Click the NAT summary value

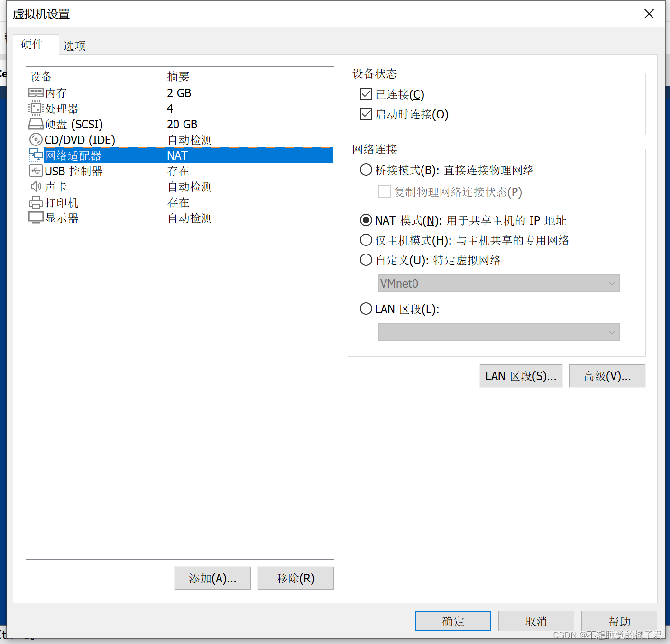tap(177, 155)
